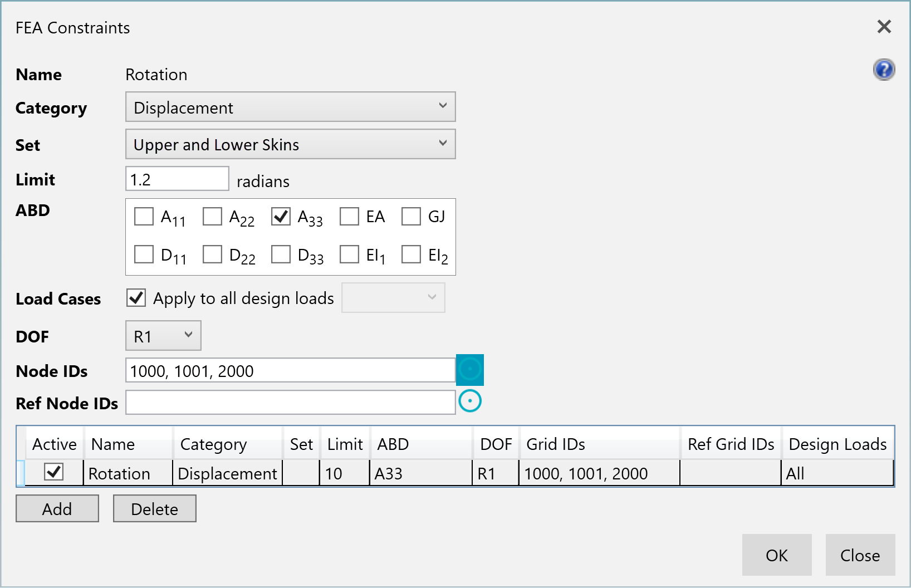Toggle Apply to all design loads checkbox
The height and width of the screenshot is (588, 911).
click(136, 297)
